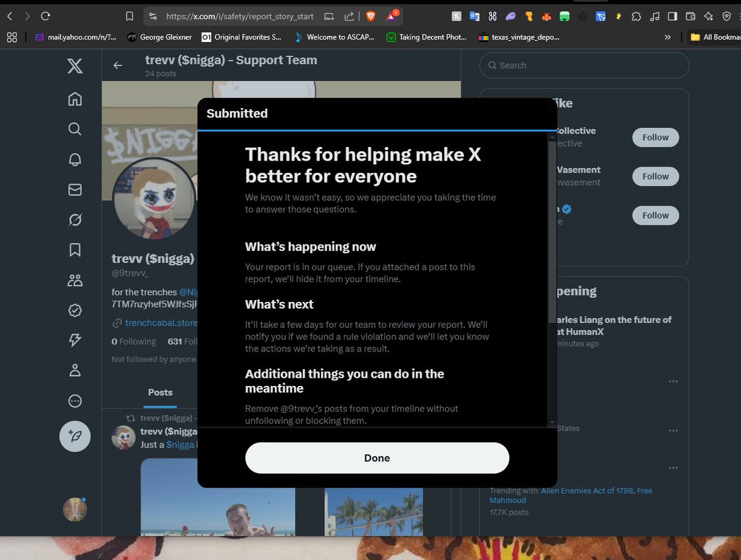Switch to the Posts tab
Viewport: 741px width, 560px height.
coord(161,393)
